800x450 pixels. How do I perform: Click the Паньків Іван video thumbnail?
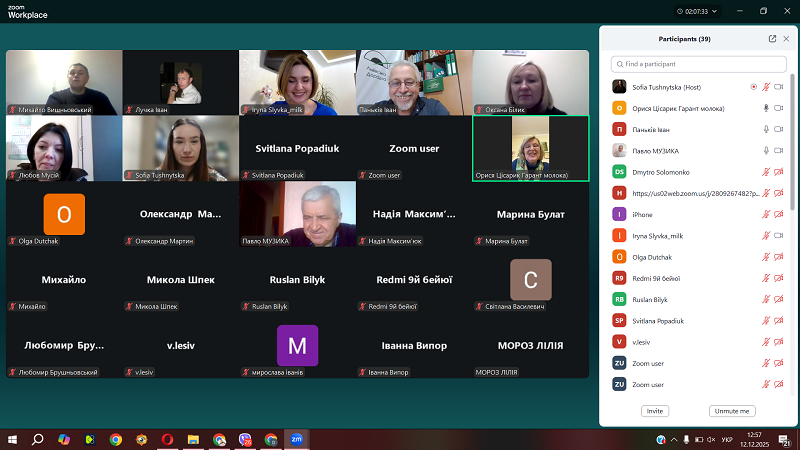[413, 83]
